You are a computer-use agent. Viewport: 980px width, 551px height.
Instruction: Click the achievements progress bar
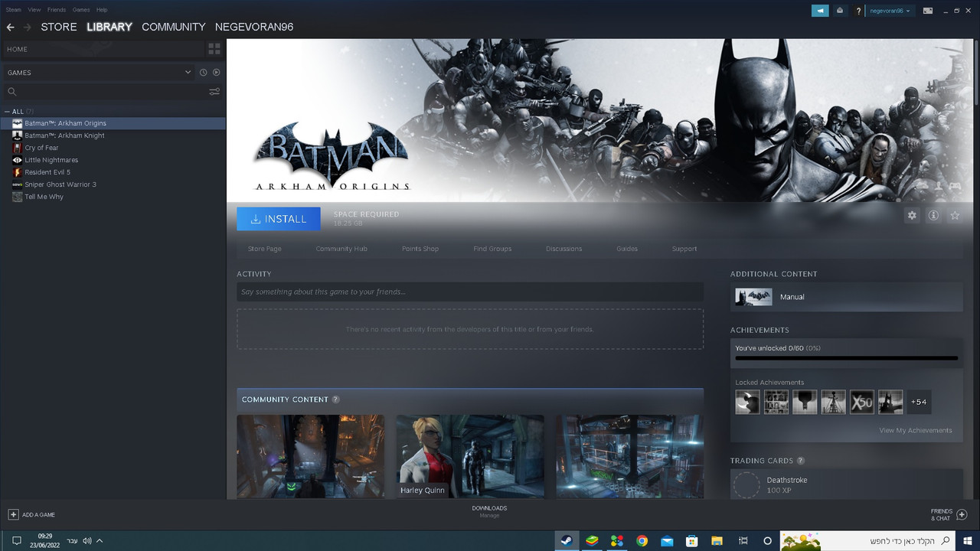846,358
